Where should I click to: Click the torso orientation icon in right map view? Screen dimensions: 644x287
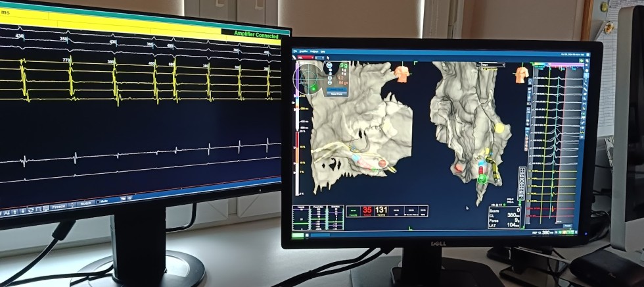[x=522, y=75]
